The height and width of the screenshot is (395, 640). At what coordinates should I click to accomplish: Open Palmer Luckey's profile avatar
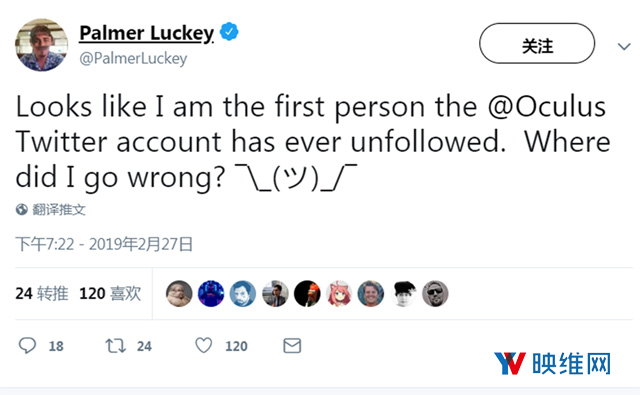tap(41, 45)
